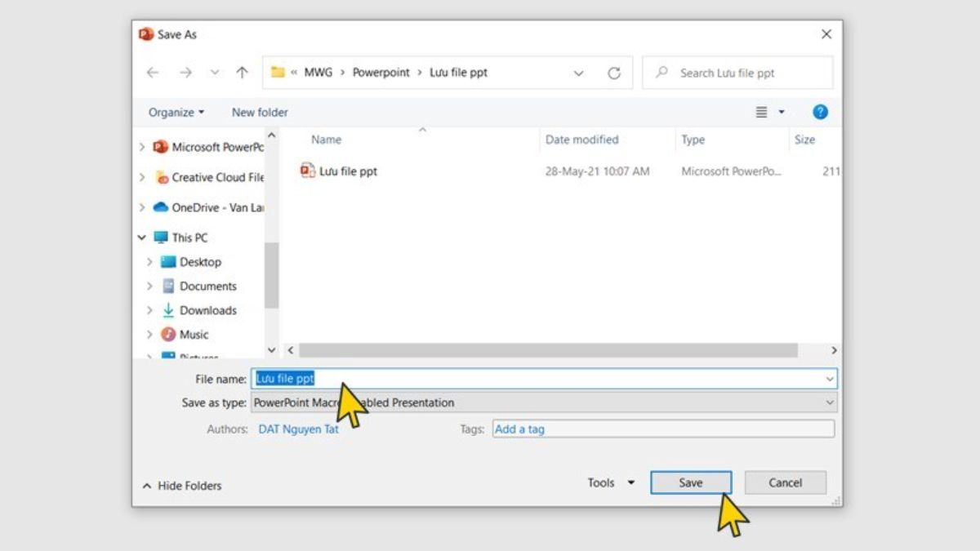
Task: Click the blue Help question mark icon
Action: 819,111
